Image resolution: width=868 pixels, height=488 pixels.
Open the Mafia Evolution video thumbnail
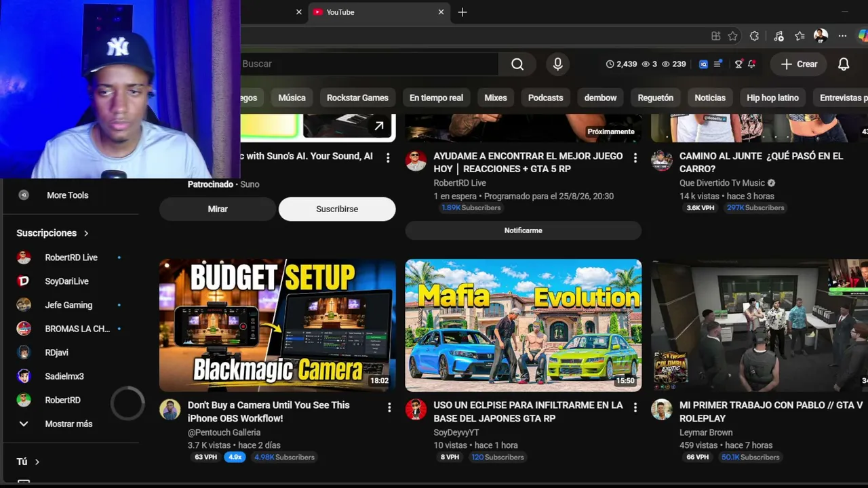(x=524, y=325)
